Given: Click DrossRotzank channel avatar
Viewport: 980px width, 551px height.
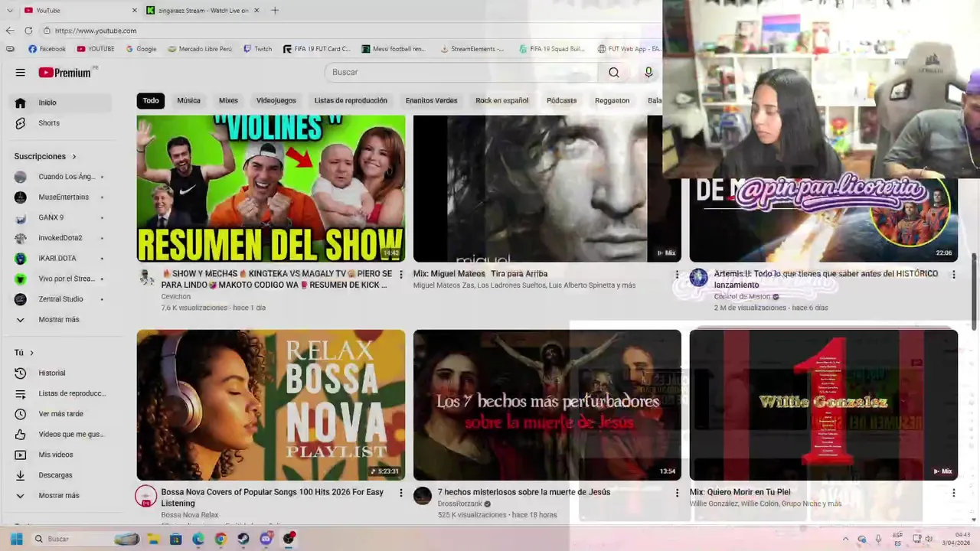Looking at the screenshot, I should (423, 496).
